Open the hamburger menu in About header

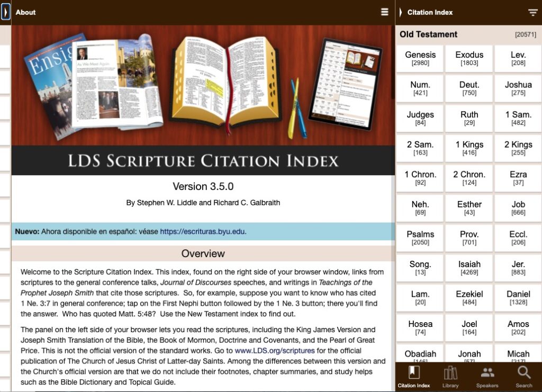[385, 12]
